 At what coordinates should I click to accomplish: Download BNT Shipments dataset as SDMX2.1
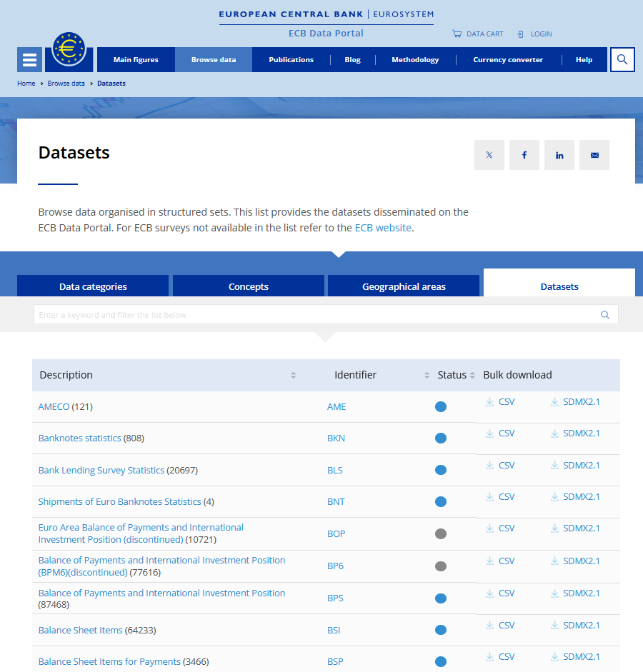click(x=575, y=497)
